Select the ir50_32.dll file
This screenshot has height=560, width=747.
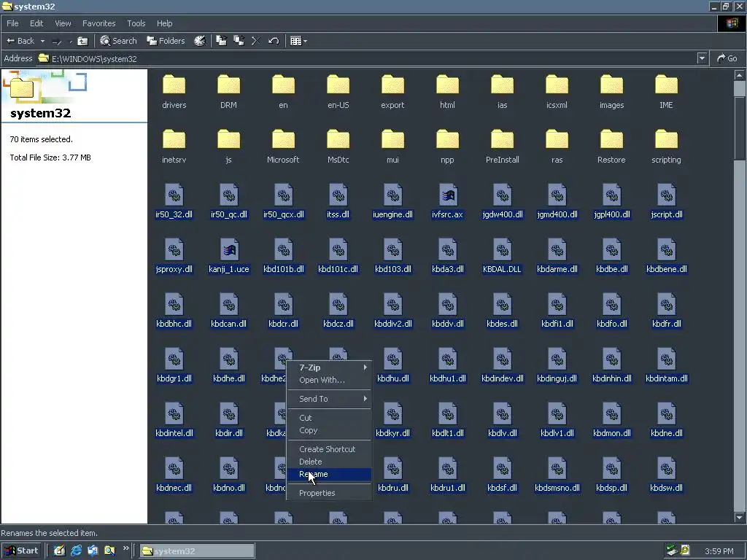click(x=174, y=201)
